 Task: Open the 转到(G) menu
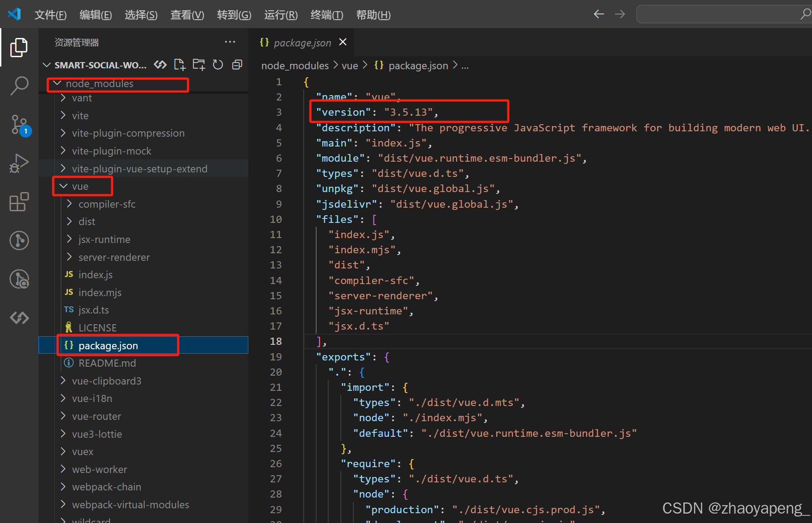[x=234, y=15]
